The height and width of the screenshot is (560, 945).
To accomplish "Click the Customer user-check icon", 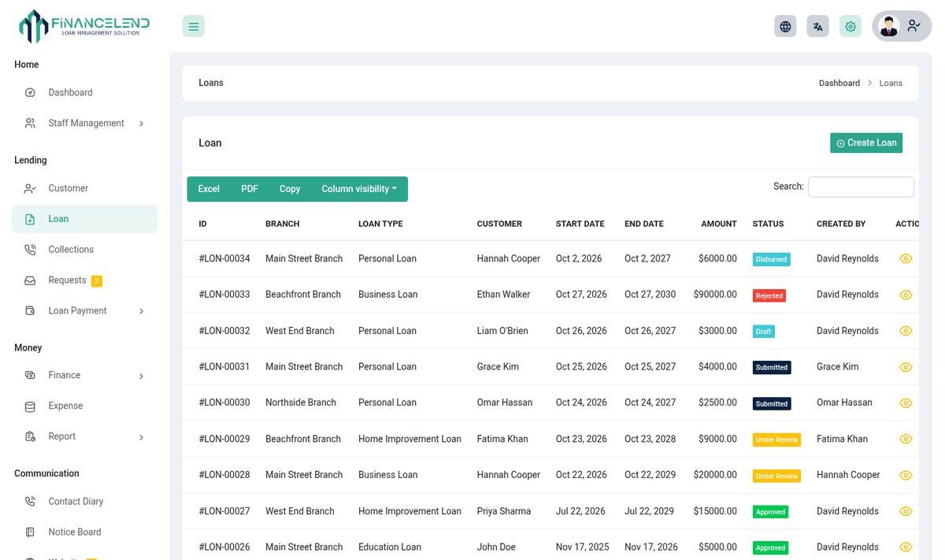I will click(x=30, y=188).
